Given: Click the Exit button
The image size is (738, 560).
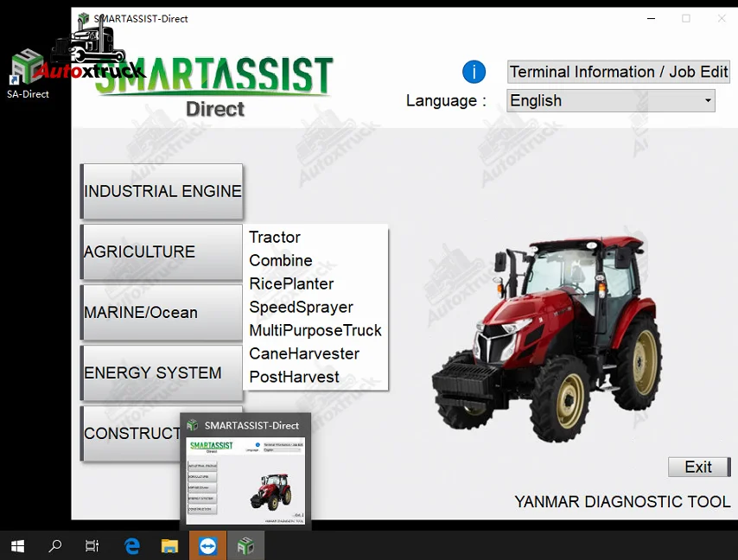Looking at the screenshot, I should tap(699, 467).
